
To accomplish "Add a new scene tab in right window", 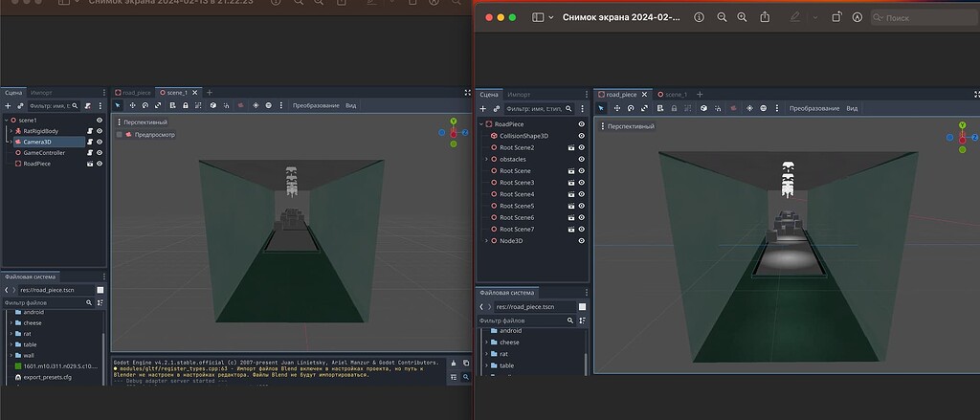I will coord(700,95).
